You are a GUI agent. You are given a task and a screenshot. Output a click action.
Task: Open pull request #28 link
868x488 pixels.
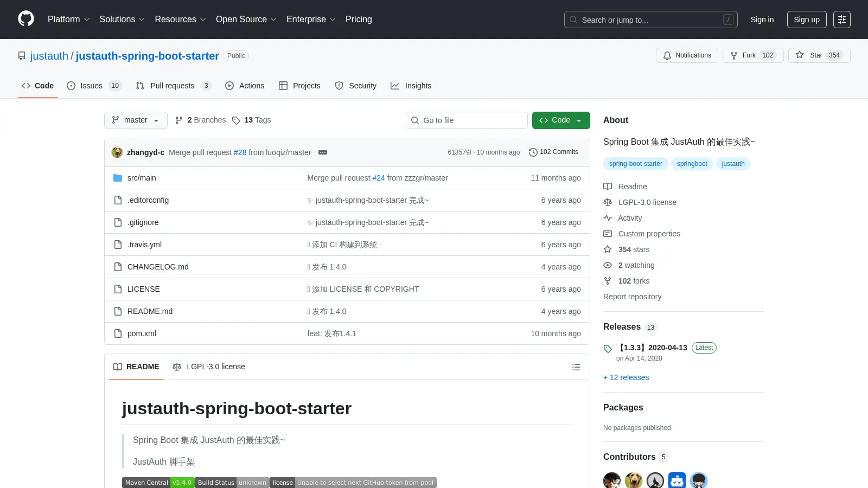[240, 152]
